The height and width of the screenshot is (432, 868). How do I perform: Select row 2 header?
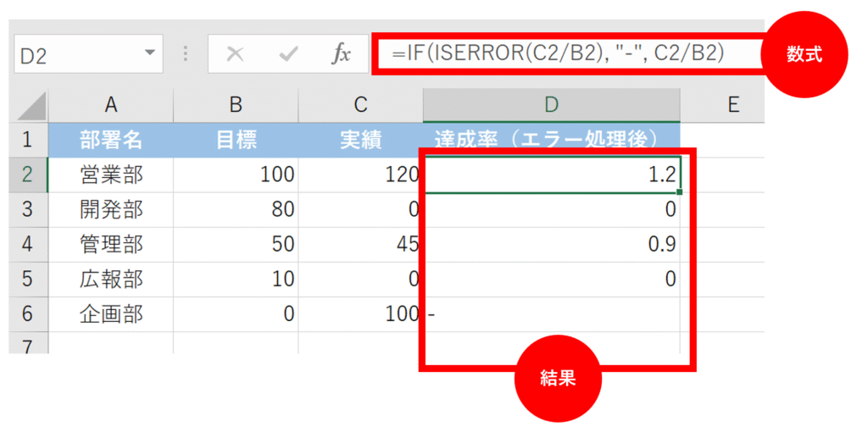27,175
